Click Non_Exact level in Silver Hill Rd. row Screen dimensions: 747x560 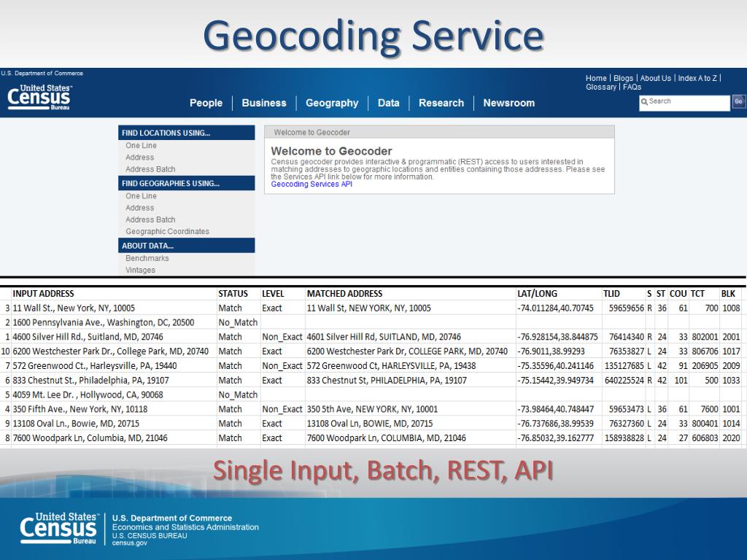[282, 337]
